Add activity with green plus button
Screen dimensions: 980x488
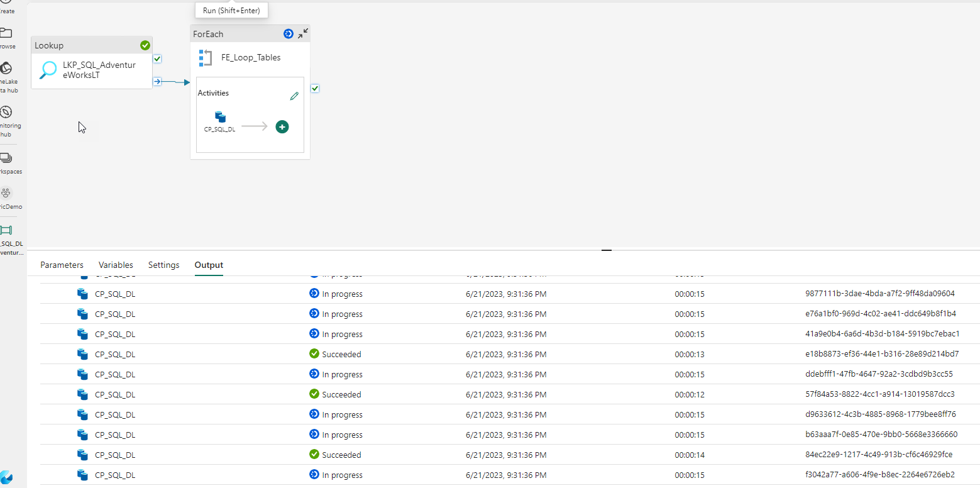(x=282, y=127)
